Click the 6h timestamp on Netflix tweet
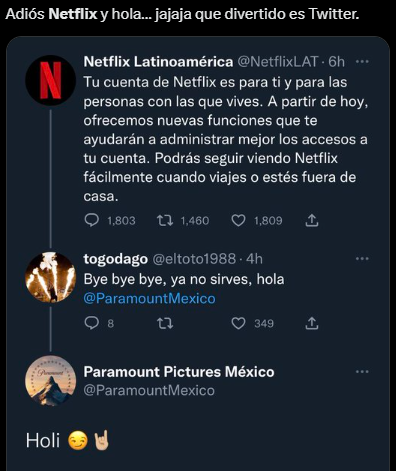This screenshot has height=471, width=396. pos(336,62)
